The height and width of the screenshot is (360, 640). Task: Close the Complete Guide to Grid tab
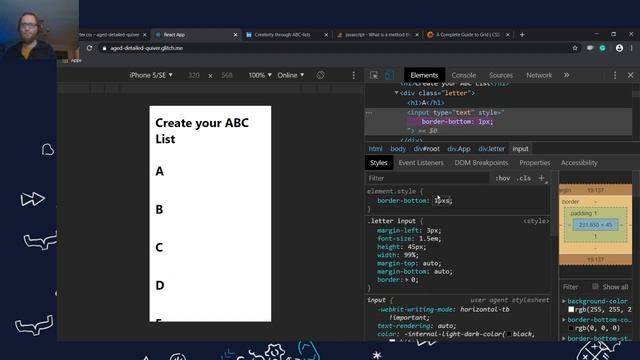pyautogui.click(x=508, y=35)
